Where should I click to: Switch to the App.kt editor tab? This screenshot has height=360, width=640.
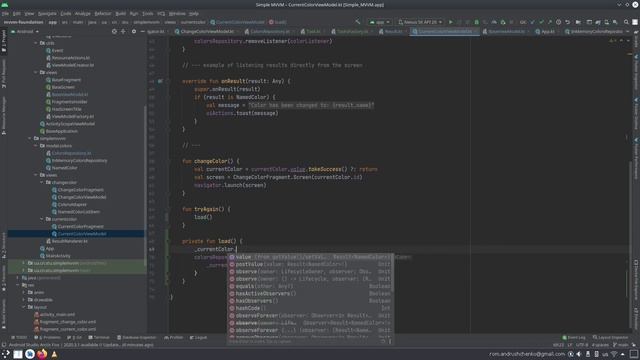547,31
